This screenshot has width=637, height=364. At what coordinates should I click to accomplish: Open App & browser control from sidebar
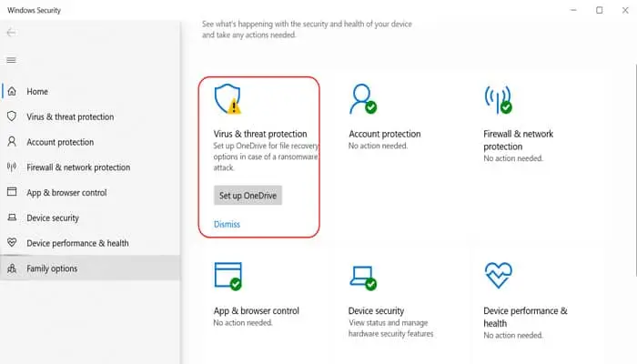66,193
